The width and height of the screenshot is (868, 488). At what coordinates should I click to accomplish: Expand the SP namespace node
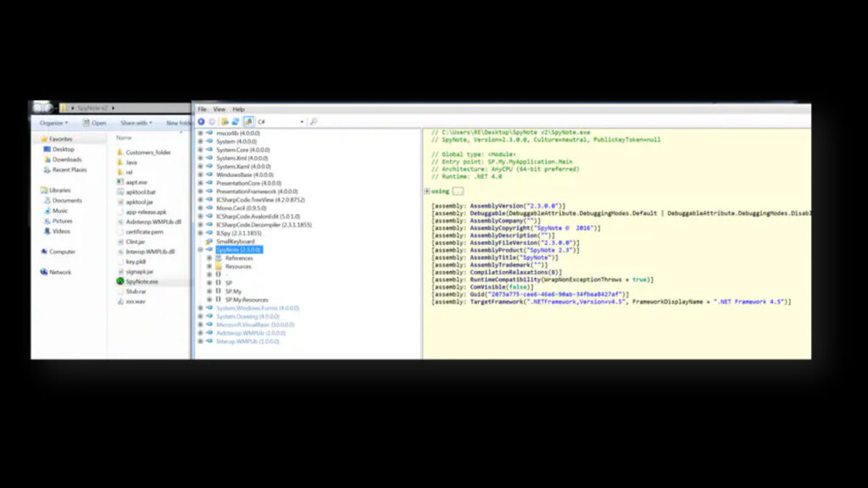click(209, 283)
